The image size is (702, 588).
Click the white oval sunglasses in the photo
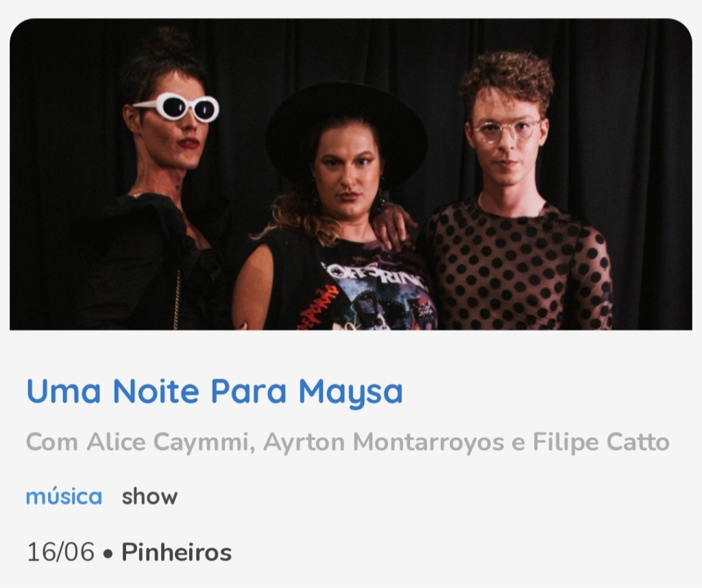(x=178, y=107)
